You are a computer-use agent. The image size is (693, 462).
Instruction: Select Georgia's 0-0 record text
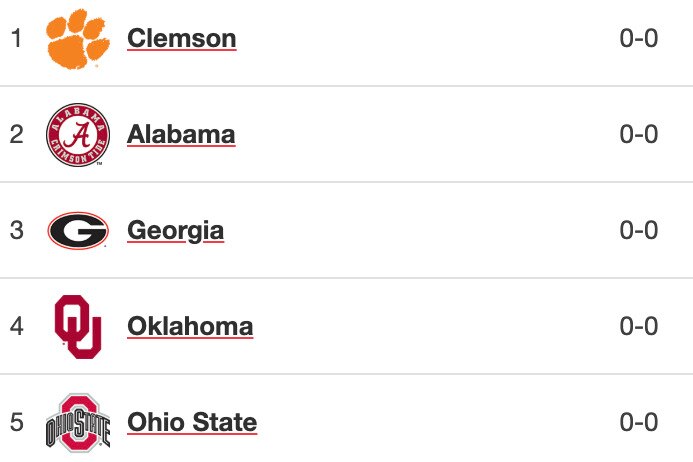(639, 231)
